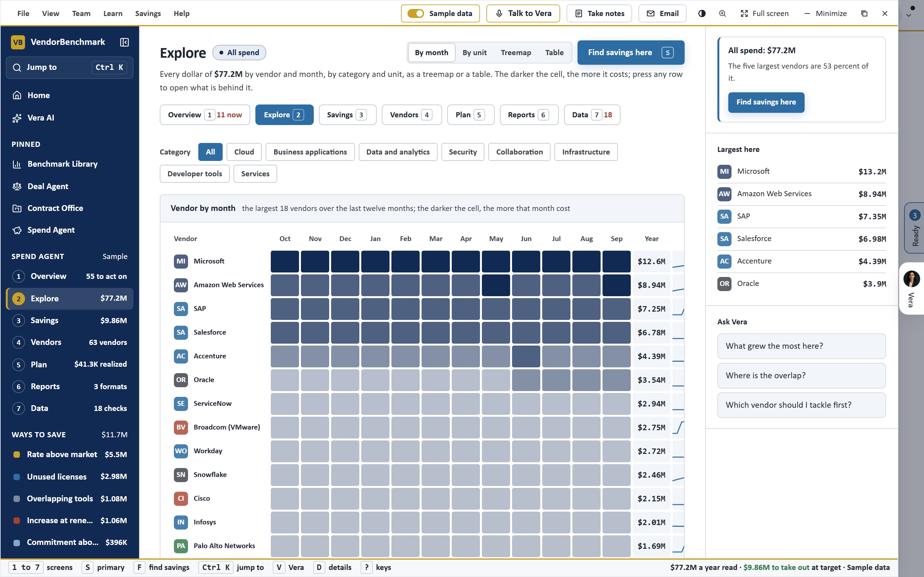
Task: Select the Cloud category filter
Action: pos(244,152)
